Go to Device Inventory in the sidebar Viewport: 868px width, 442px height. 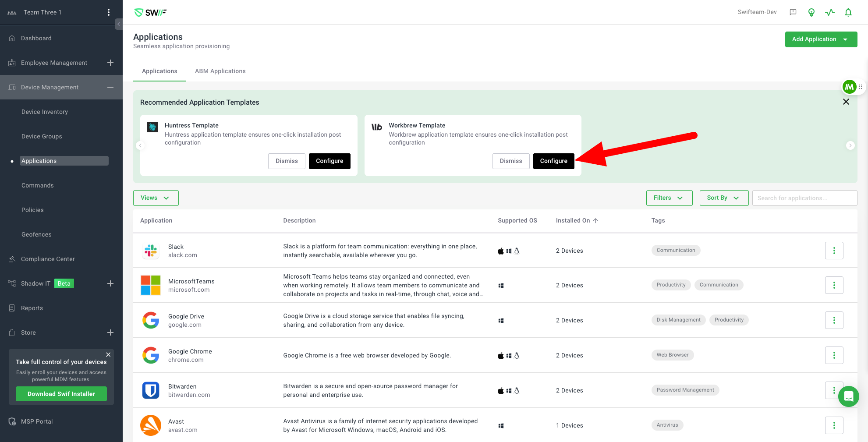point(45,112)
